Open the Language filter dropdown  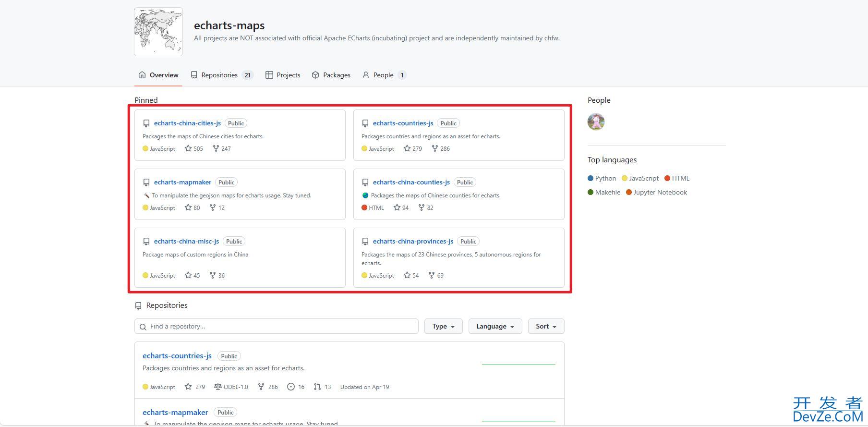click(x=495, y=326)
